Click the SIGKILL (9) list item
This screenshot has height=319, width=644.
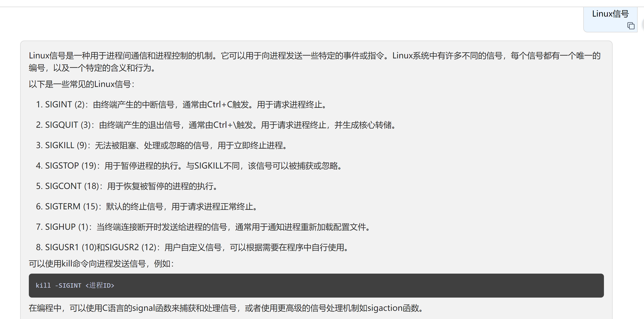pos(162,145)
